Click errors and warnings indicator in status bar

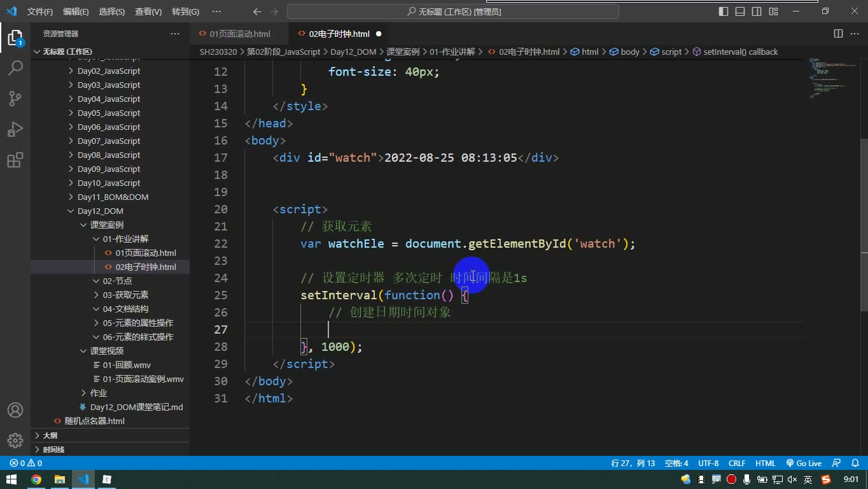25,464
